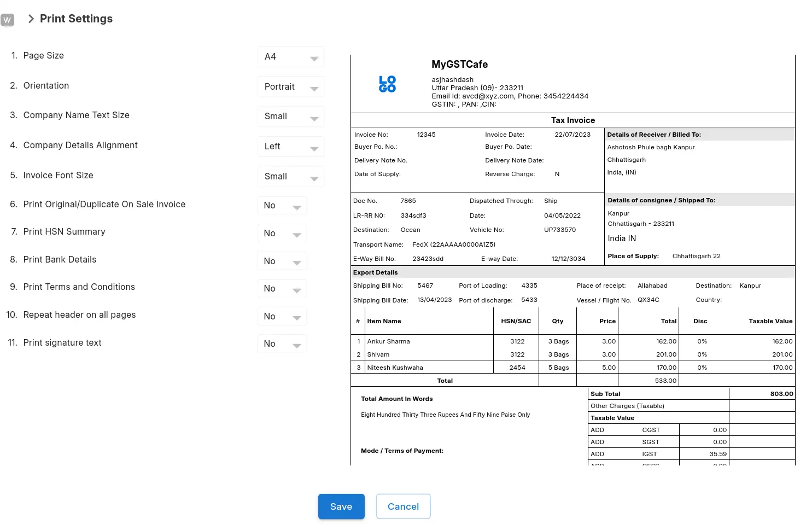The image size is (812, 530).
Task: Click the E-Way Bill No. 23423sdd
Action: pyautogui.click(x=428, y=259)
